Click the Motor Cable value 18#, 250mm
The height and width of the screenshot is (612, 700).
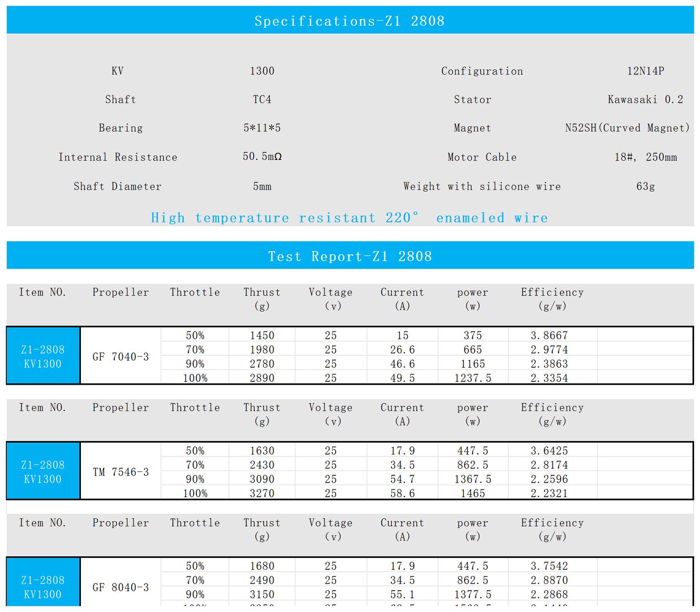click(x=646, y=157)
